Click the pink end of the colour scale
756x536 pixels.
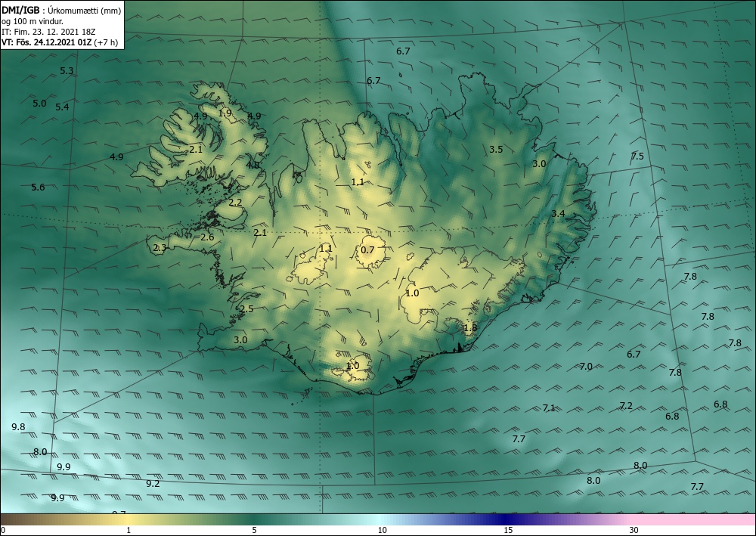[694, 519]
